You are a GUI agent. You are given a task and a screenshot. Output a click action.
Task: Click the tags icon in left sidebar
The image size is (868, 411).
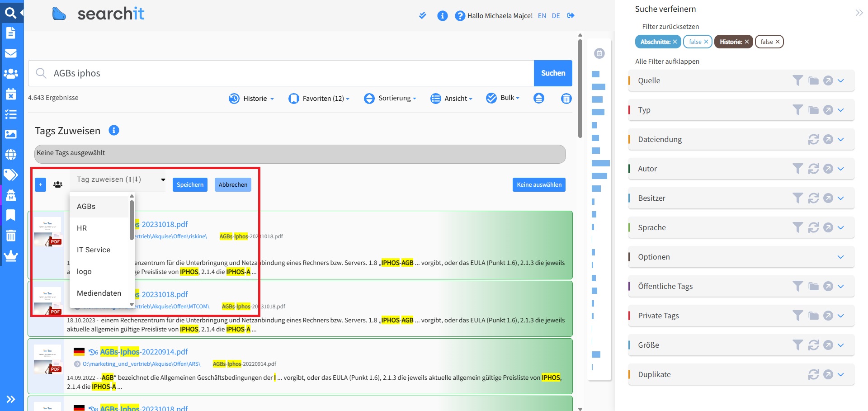point(11,175)
